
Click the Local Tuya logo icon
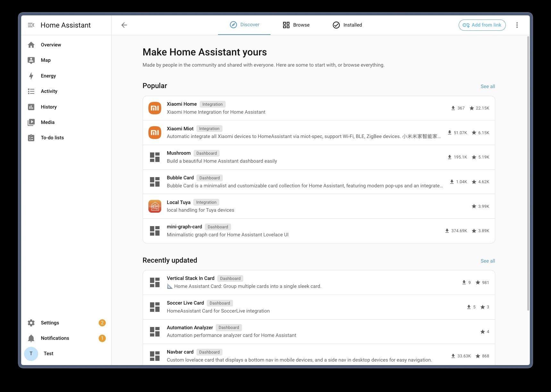pyautogui.click(x=155, y=206)
